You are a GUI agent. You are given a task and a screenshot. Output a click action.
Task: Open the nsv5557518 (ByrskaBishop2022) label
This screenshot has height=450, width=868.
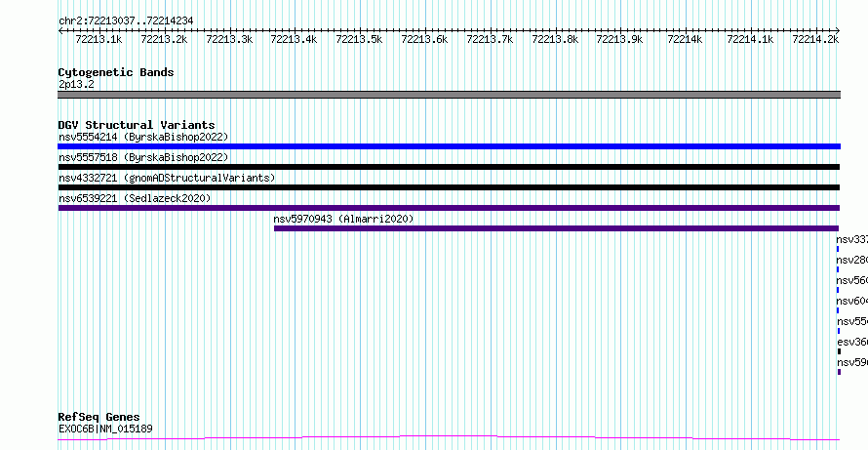coord(143,157)
